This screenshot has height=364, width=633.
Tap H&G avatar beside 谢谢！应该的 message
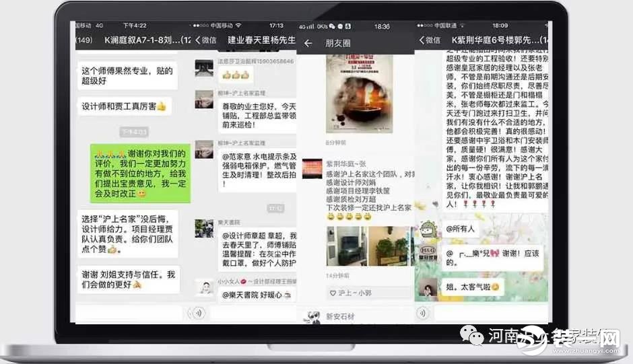(x=428, y=253)
